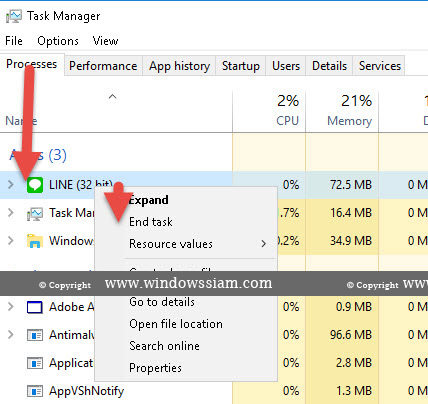The image size is (428, 404).
Task: Click the 0.9 MB memory value
Action: point(354,307)
